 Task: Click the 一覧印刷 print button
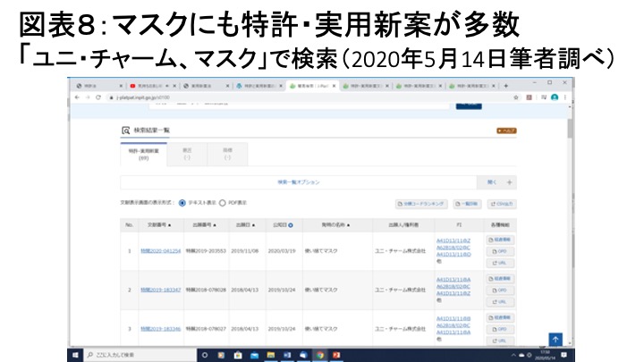tap(468, 204)
